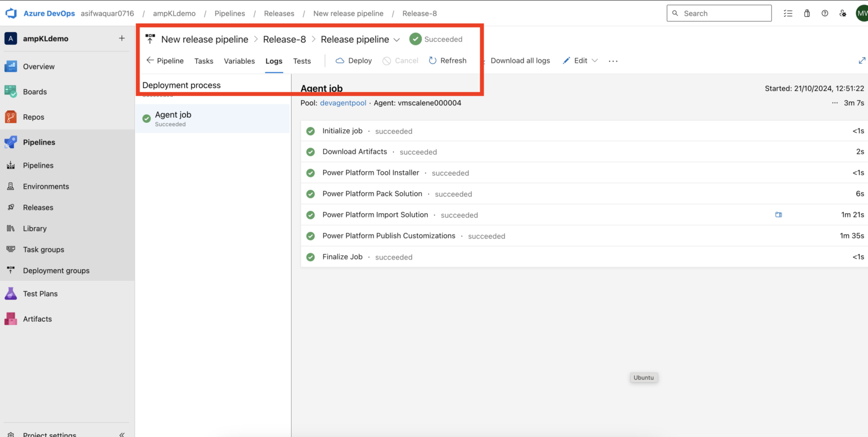Go back to Pipeline view
This screenshot has height=437, width=868.
pos(165,60)
